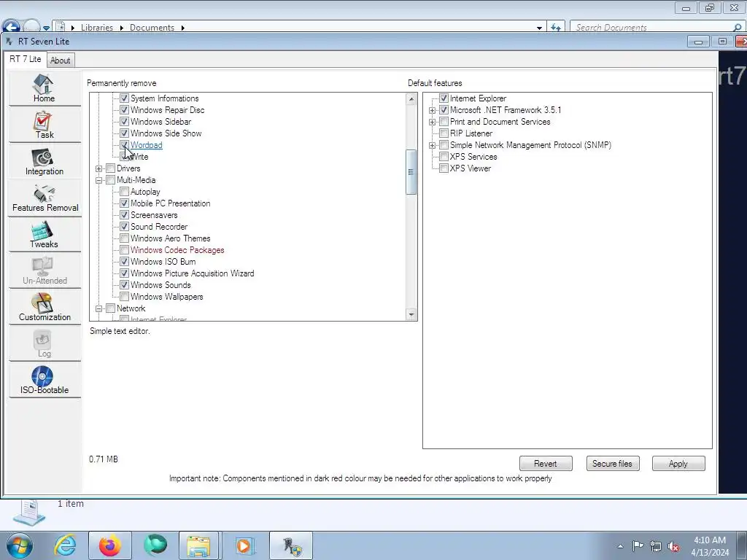Select Windows Wallpapers tree item
This screenshot has height=560, width=747.
[167, 297]
